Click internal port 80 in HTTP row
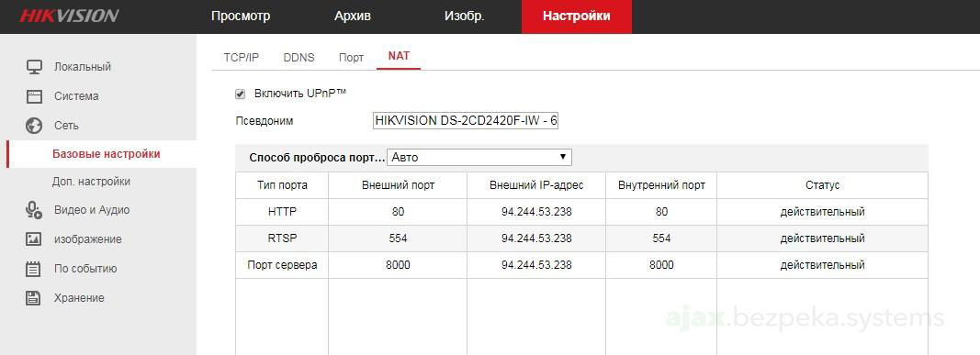This screenshot has height=355, width=980. pos(661,212)
